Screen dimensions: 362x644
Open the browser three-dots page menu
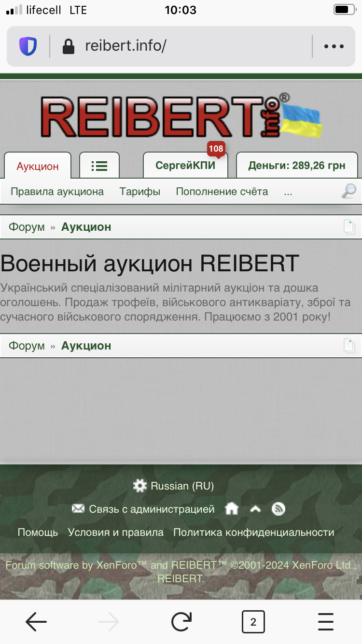click(x=334, y=46)
